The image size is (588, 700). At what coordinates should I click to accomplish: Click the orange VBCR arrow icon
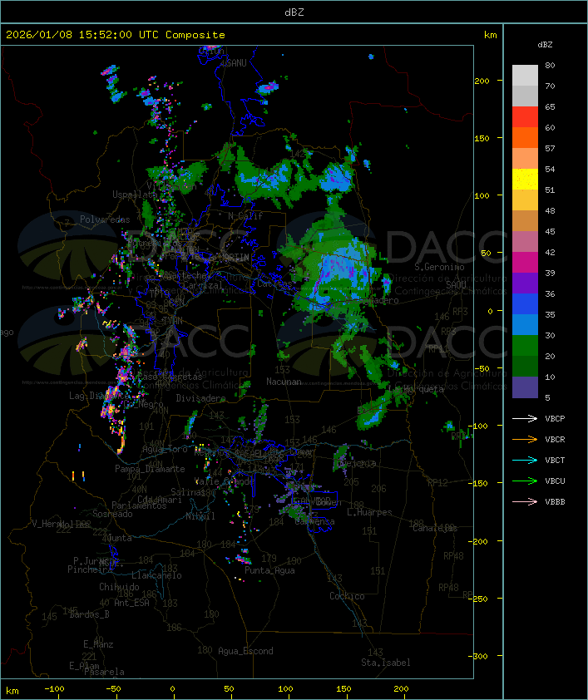pos(525,439)
